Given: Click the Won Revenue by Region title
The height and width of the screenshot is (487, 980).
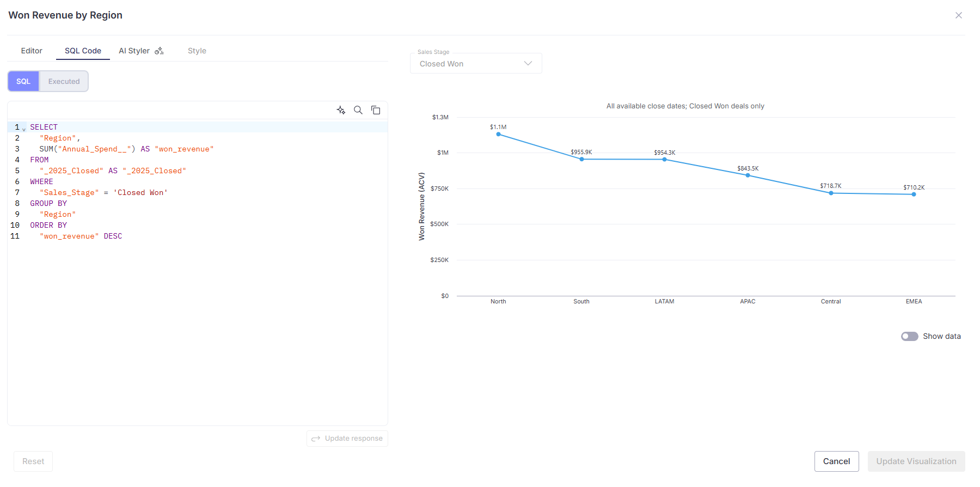Looking at the screenshot, I should [65, 15].
